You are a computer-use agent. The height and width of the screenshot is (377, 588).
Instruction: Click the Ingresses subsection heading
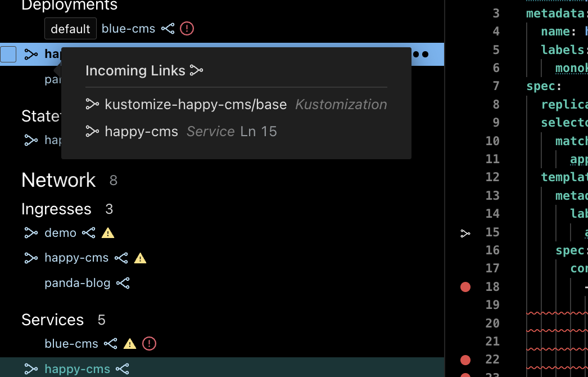[x=56, y=209]
